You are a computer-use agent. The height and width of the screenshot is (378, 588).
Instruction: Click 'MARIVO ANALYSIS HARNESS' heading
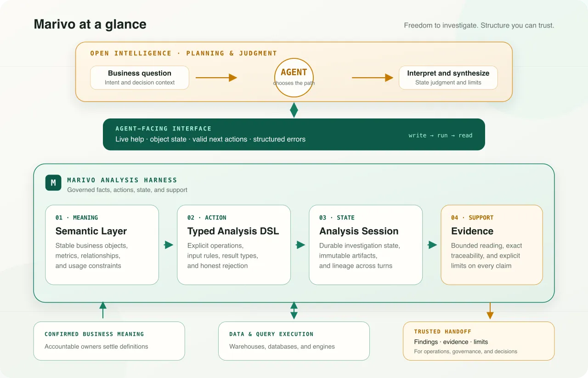[x=122, y=180]
